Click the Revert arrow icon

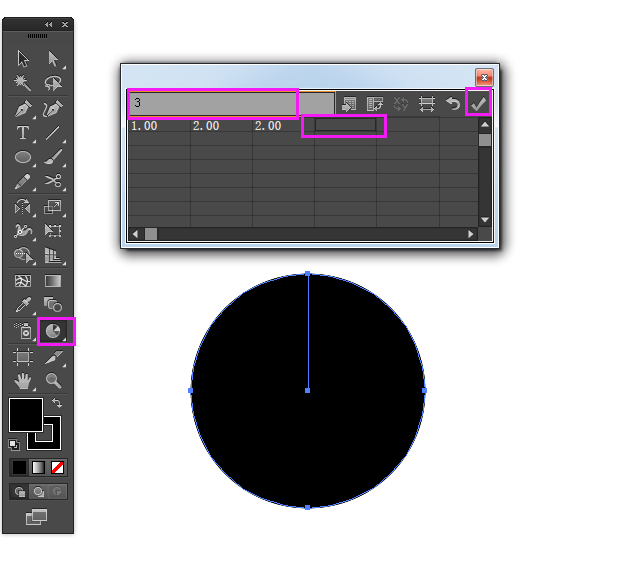[453, 104]
